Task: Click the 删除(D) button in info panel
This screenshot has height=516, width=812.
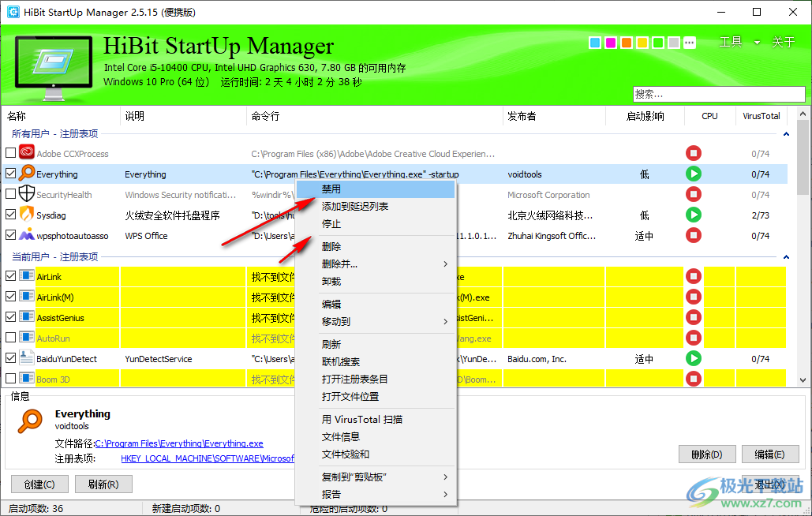Action: [x=707, y=454]
